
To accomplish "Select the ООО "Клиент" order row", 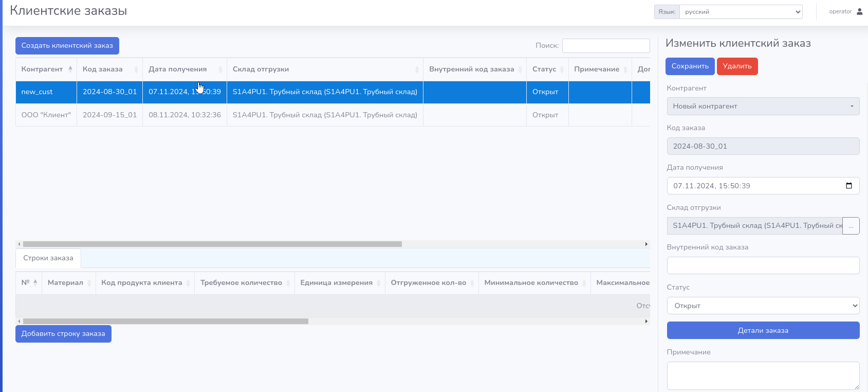I will coord(46,115).
